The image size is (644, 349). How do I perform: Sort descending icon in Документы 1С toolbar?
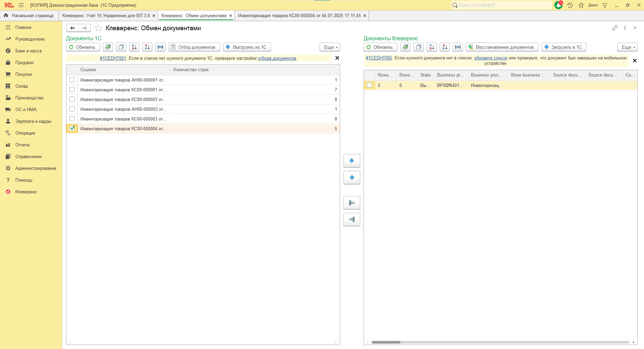[147, 47]
